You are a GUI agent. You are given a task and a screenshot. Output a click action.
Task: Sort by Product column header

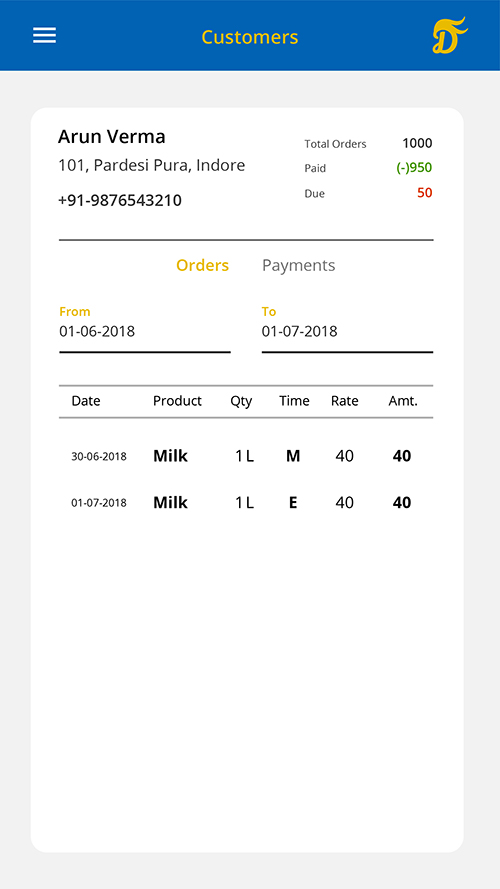tap(177, 401)
